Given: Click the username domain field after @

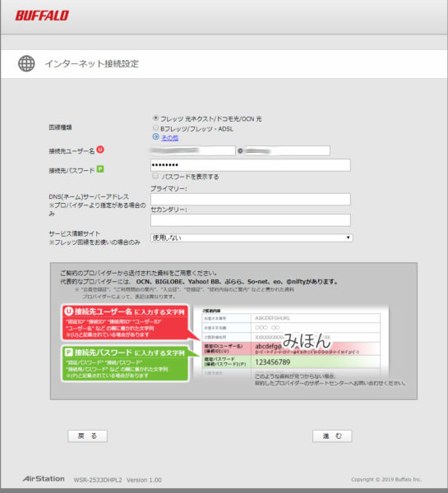Looking at the screenshot, I should click(287, 151).
